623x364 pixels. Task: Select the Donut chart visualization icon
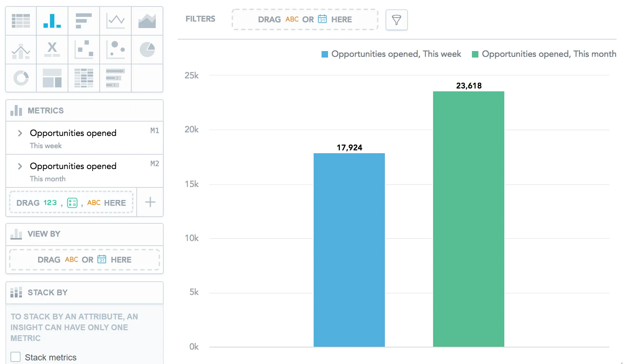click(21, 78)
